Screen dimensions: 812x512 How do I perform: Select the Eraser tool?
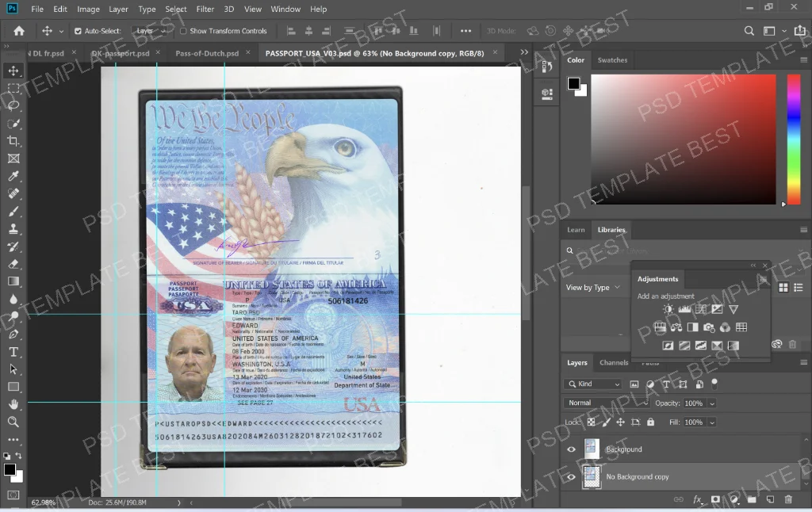click(x=13, y=264)
